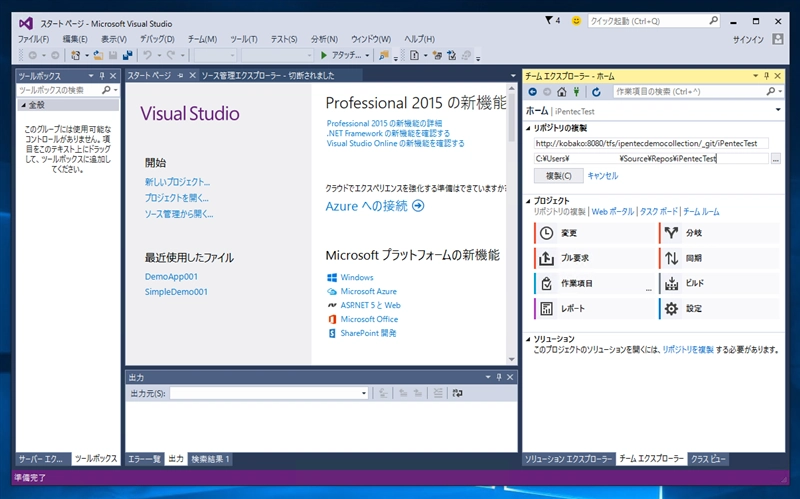
Task: Click the サインイン link
Action: coord(748,40)
